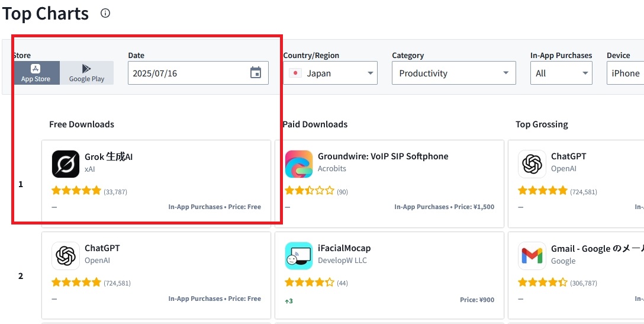
Task: Open the Grok 生成AI app title
Action: click(x=109, y=156)
